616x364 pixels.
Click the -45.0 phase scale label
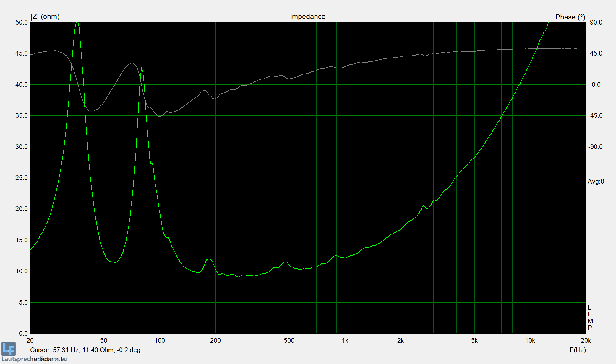coord(595,116)
